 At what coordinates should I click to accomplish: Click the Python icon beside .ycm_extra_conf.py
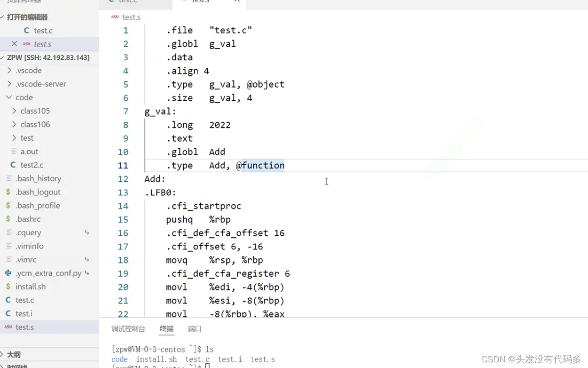pos(8,273)
